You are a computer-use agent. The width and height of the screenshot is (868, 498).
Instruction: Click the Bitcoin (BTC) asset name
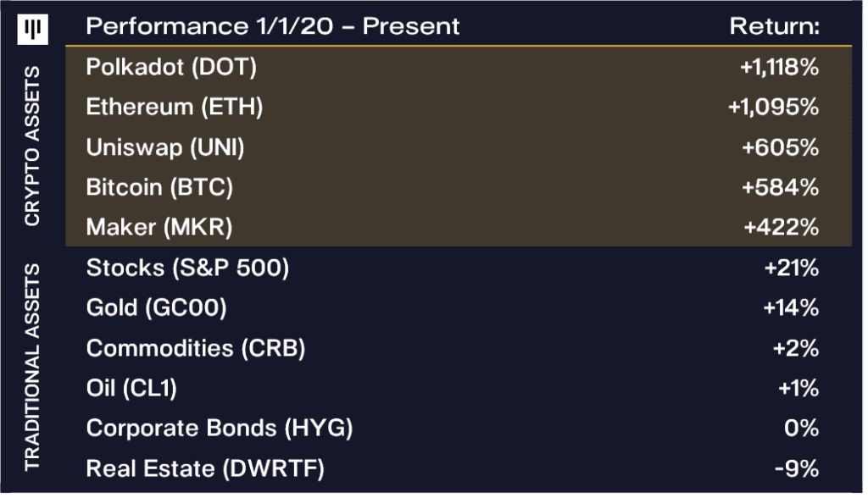point(159,187)
